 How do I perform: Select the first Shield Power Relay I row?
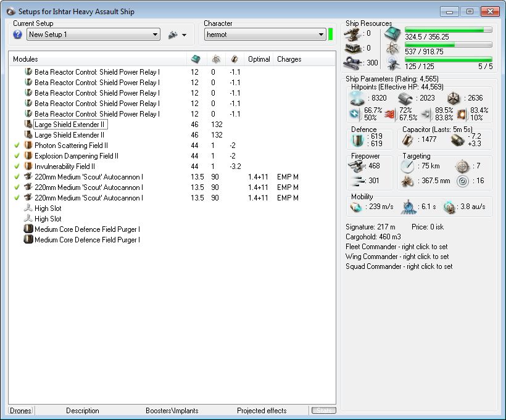pyautogui.click(x=172, y=72)
